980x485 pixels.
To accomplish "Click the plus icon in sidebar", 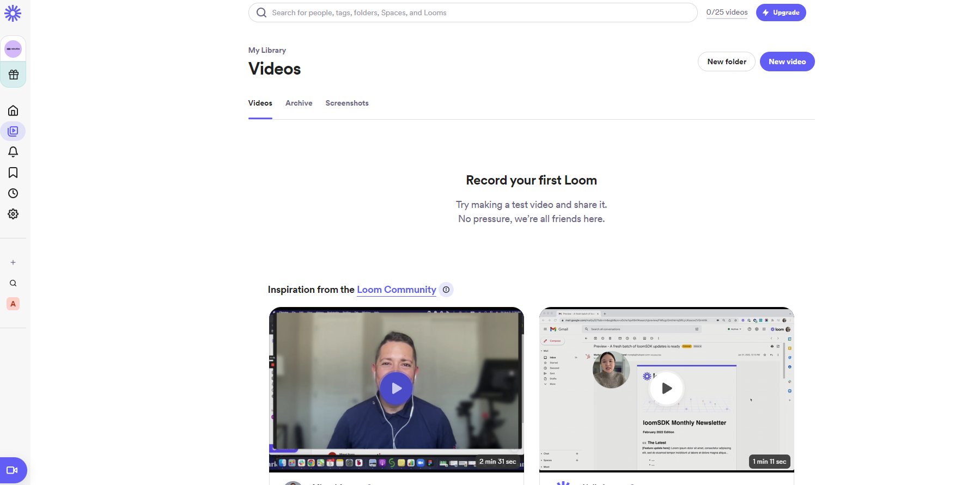I will pos(13,262).
